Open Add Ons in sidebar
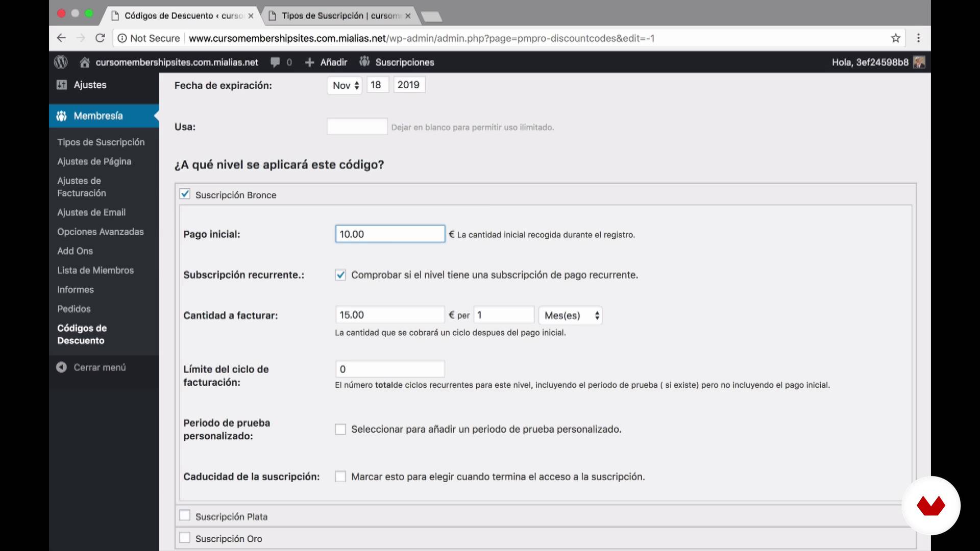 pos(75,251)
